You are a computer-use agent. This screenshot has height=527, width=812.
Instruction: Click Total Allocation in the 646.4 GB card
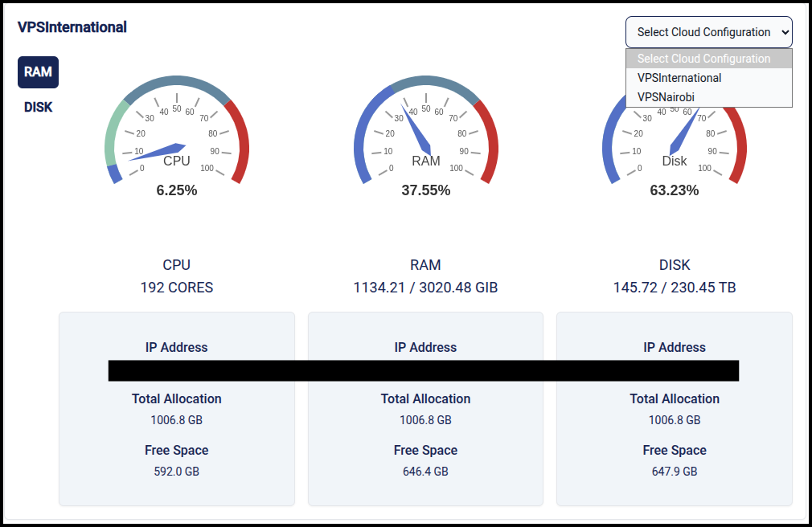(425, 398)
